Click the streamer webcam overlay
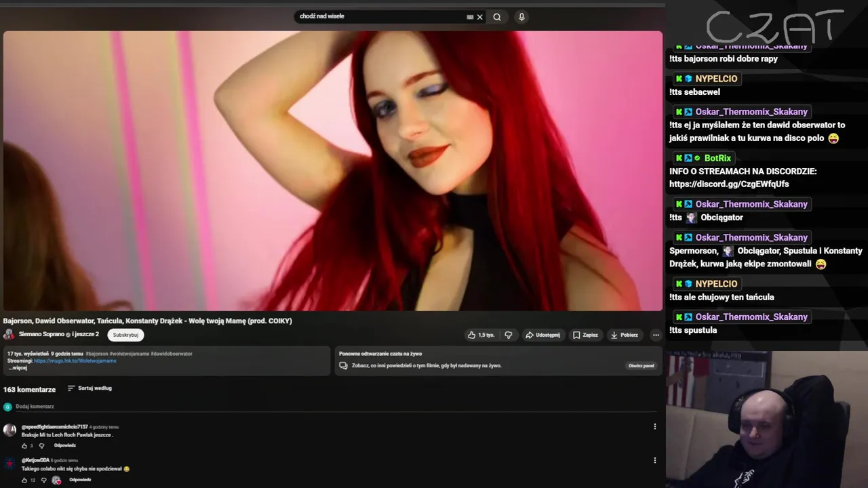 [767, 419]
